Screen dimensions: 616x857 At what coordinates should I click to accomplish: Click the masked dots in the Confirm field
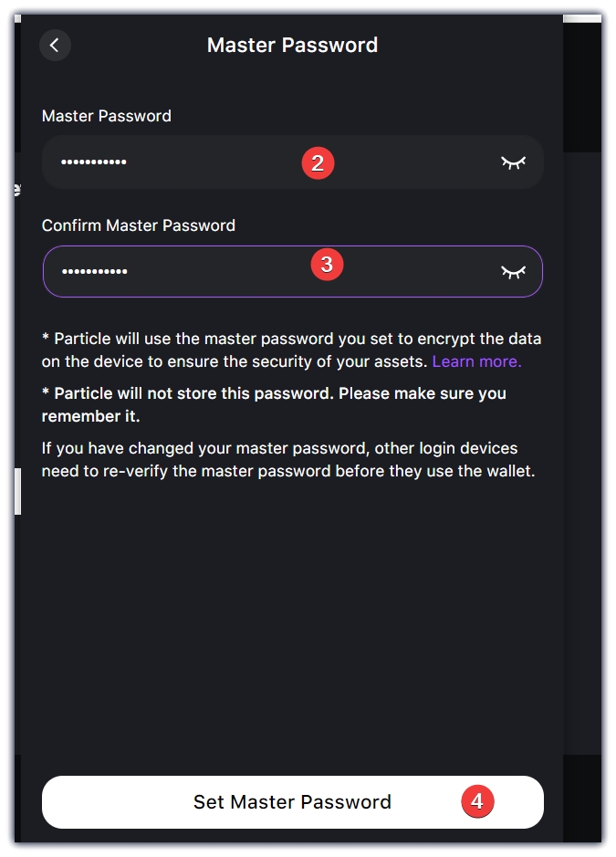[x=94, y=271]
